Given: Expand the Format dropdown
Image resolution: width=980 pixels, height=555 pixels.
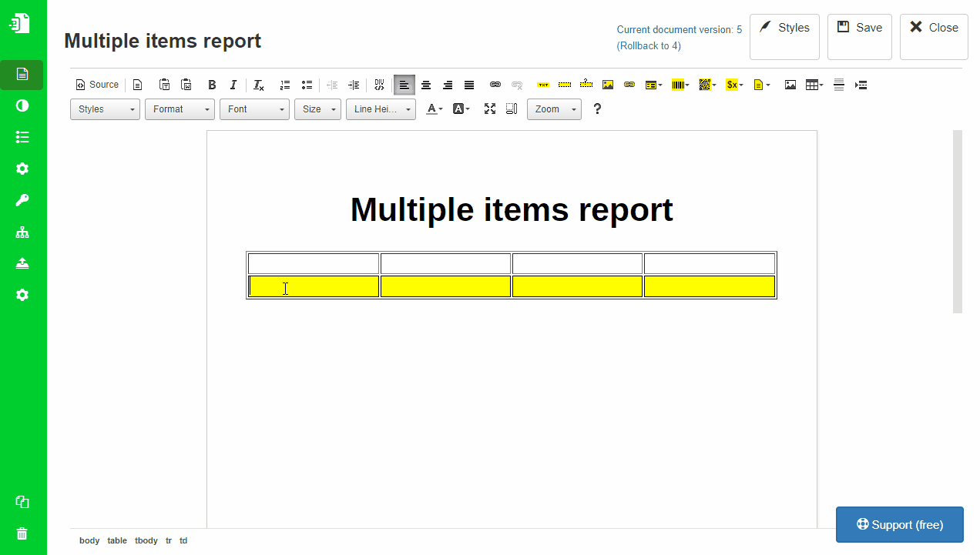Looking at the screenshot, I should pos(180,109).
